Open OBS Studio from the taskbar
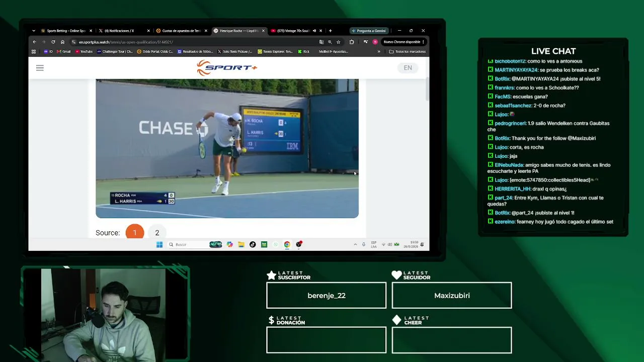Screen dimensions: 644x362 click(299, 244)
